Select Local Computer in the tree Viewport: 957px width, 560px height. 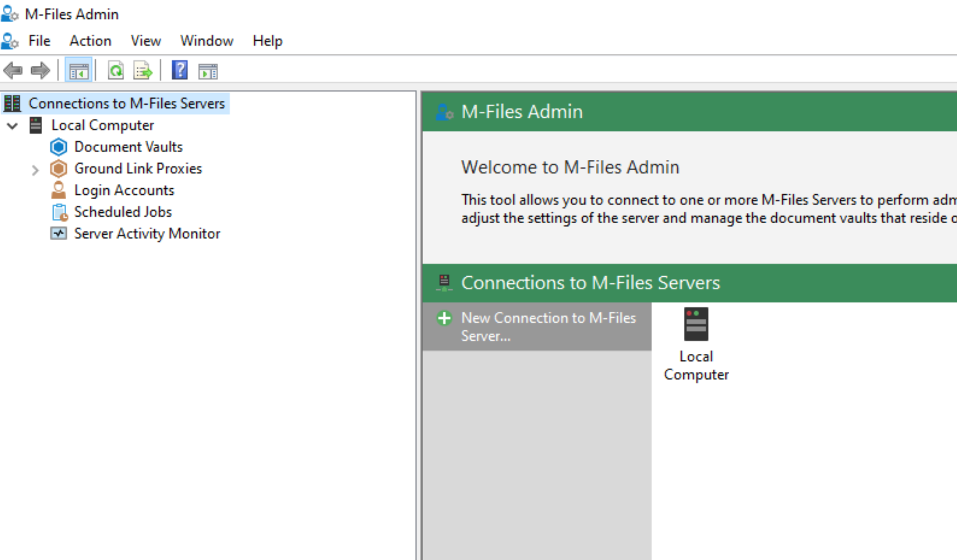coord(103,125)
